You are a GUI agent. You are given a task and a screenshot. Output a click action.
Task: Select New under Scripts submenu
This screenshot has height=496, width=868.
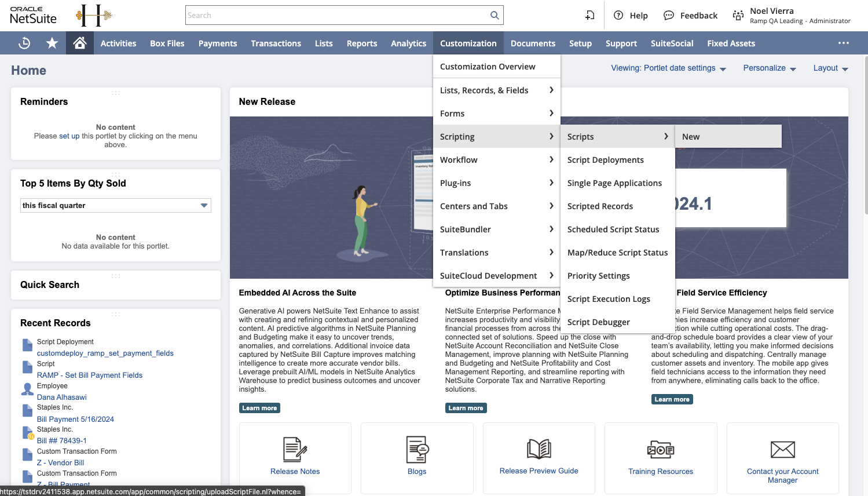point(728,136)
